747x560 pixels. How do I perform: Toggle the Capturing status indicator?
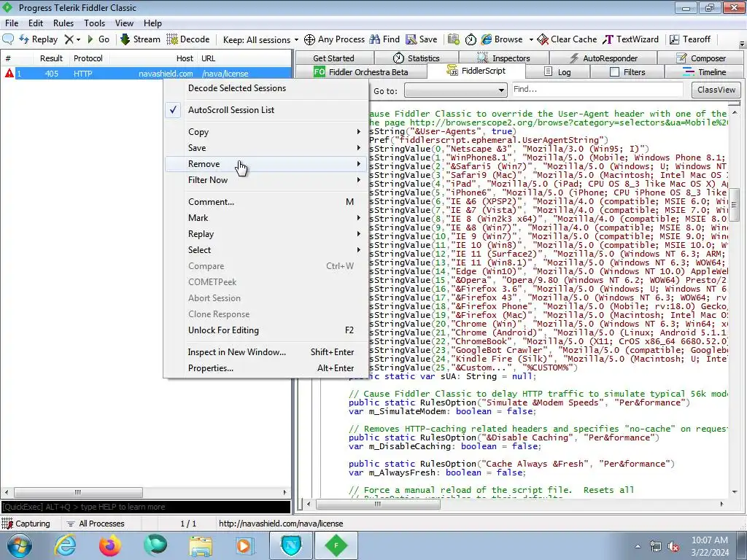click(26, 524)
